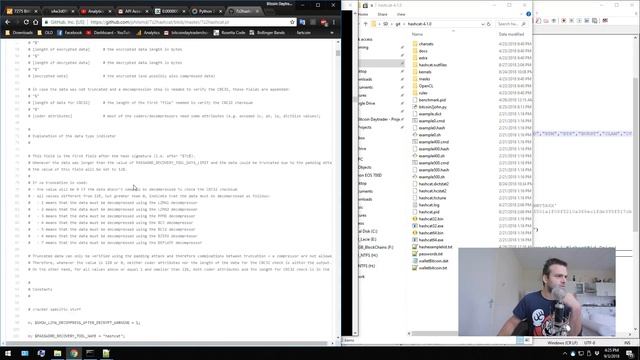Open the View tab in File Explorer
Viewport: 640px width, 360px height.
coord(401,15)
